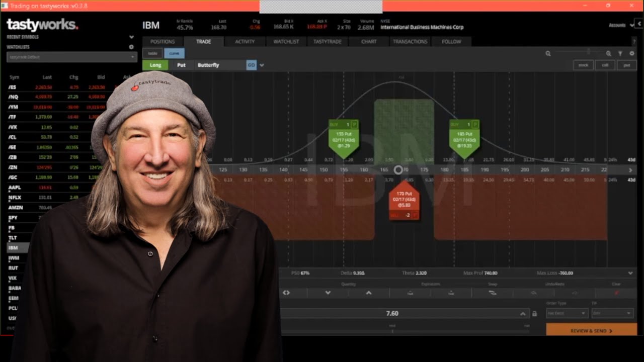Sort watchlist by the Sym column header
Image resolution: width=644 pixels, height=362 pixels.
[14, 77]
